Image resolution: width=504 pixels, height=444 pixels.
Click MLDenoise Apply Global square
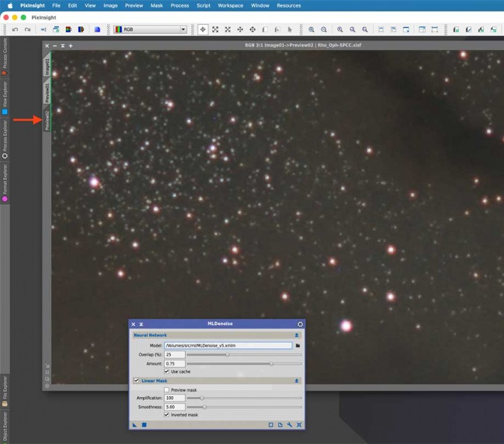(x=144, y=425)
